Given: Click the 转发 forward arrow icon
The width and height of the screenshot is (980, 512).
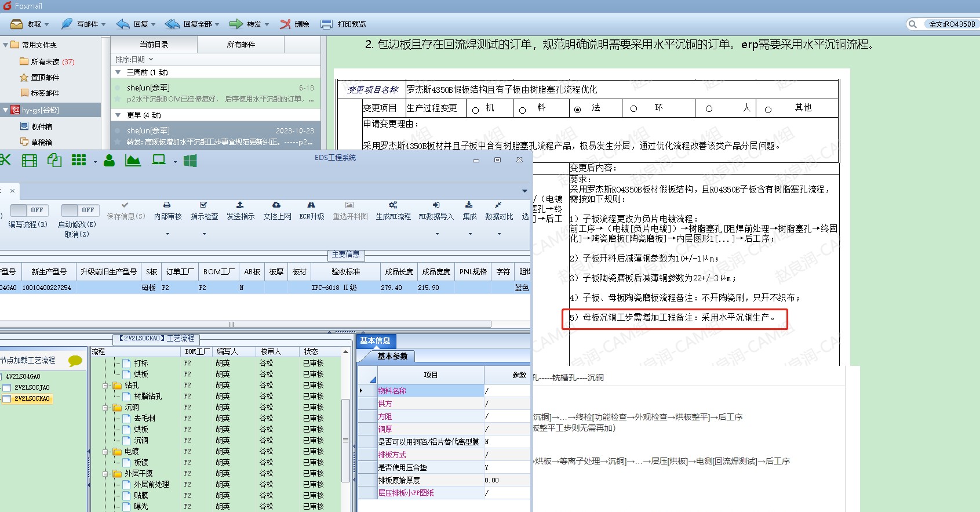Looking at the screenshot, I should [236, 24].
